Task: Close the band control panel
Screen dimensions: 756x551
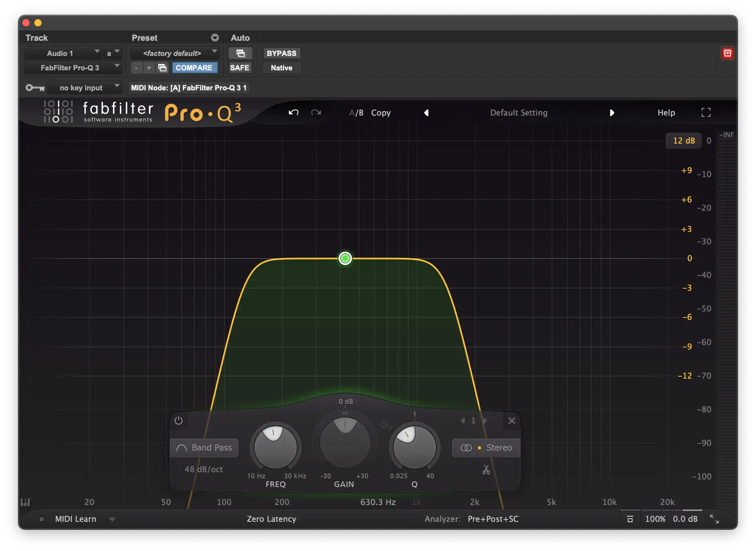Action: point(511,421)
